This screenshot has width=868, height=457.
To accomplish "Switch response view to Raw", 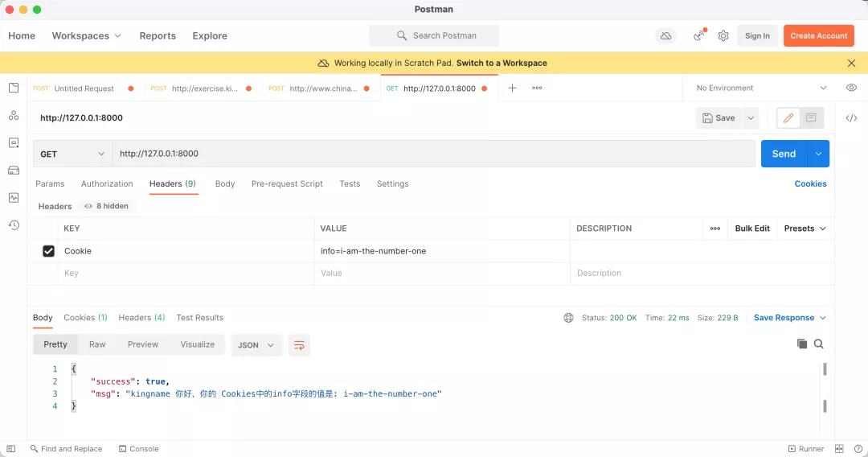I will tap(97, 344).
